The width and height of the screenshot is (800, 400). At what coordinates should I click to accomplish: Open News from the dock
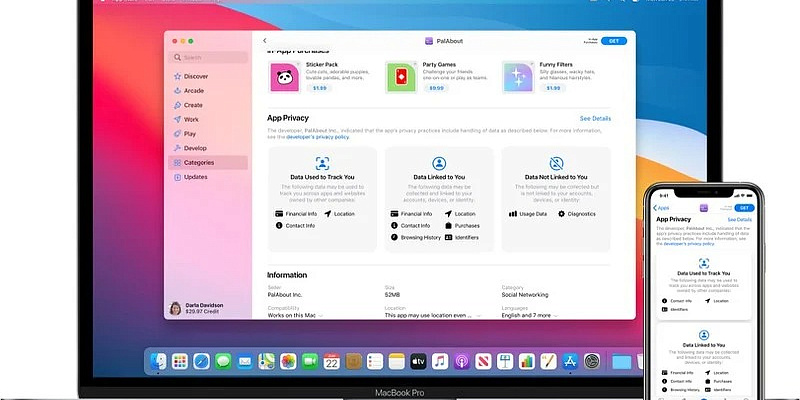coord(483,361)
